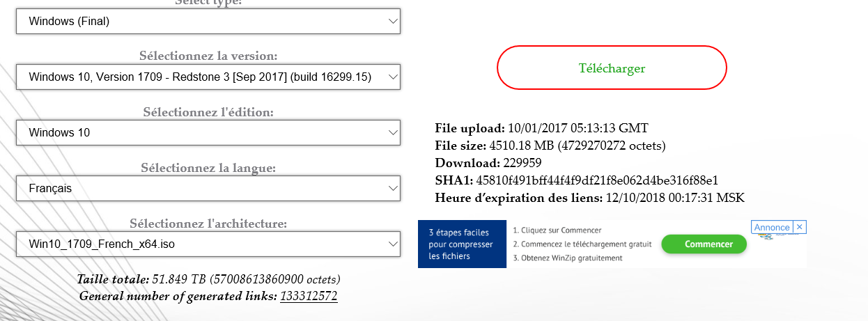Click the blue WinZip compression ad banner
The image size is (868, 321).
(462, 244)
